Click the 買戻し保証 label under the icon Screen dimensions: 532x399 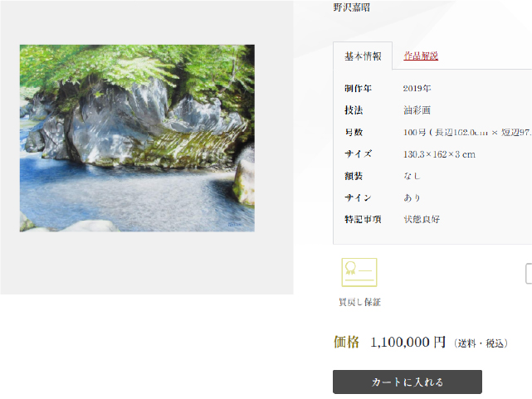coord(359,302)
